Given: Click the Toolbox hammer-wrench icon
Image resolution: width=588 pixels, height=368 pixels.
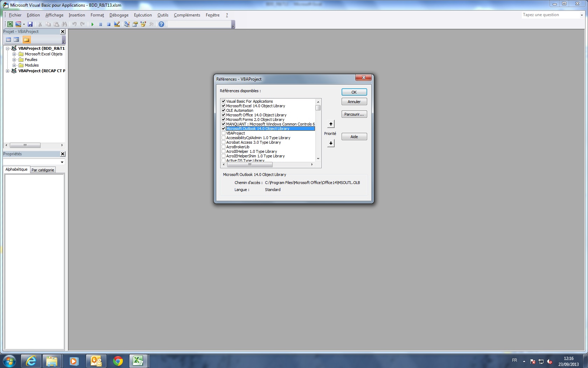Looking at the screenshot, I should pyautogui.click(x=151, y=24).
